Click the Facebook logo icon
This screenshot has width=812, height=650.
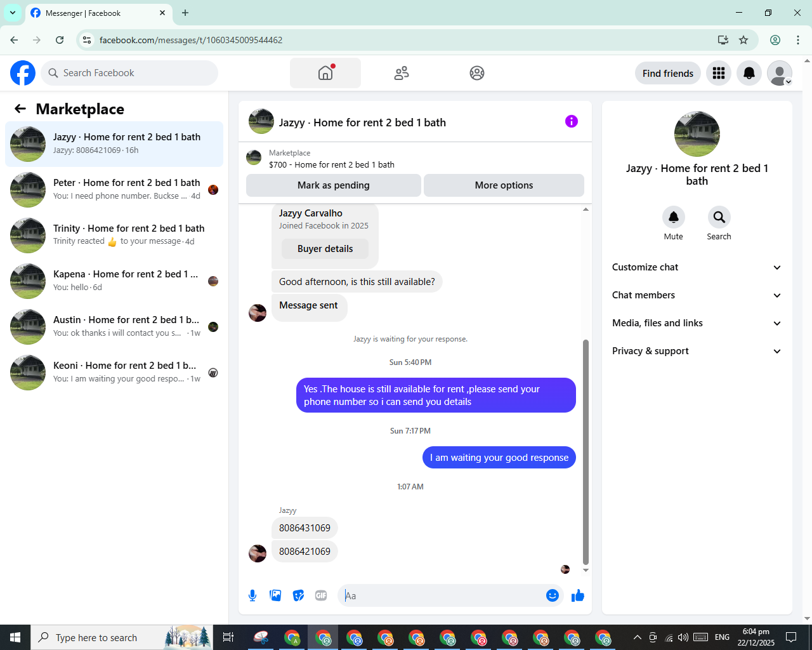pyautogui.click(x=23, y=73)
